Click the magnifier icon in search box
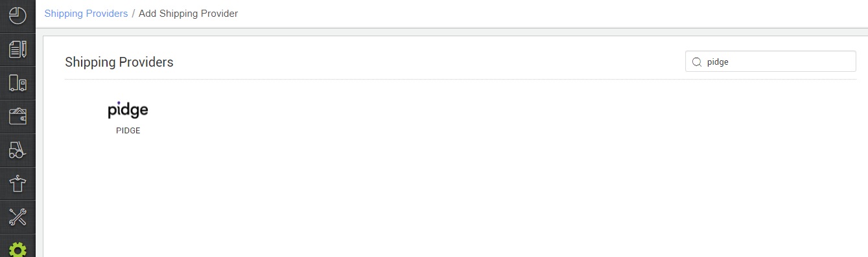This screenshot has height=257, width=868. [x=697, y=62]
